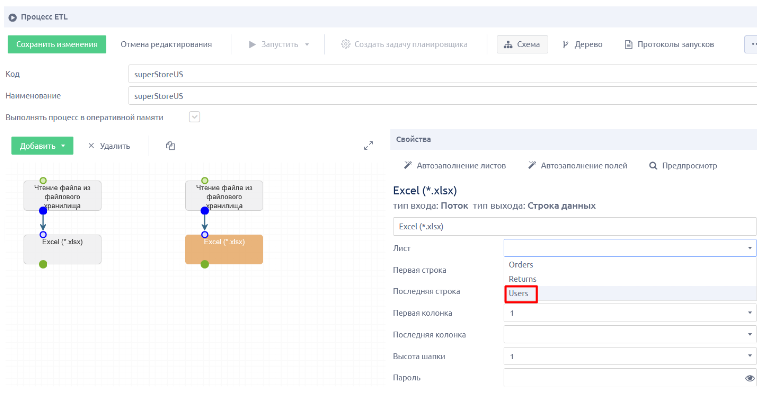The height and width of the screenshot is (395, 763).
Task: Click the blue input port of the left Excel node
Action: pyautogui.click(x=43, y=234)
